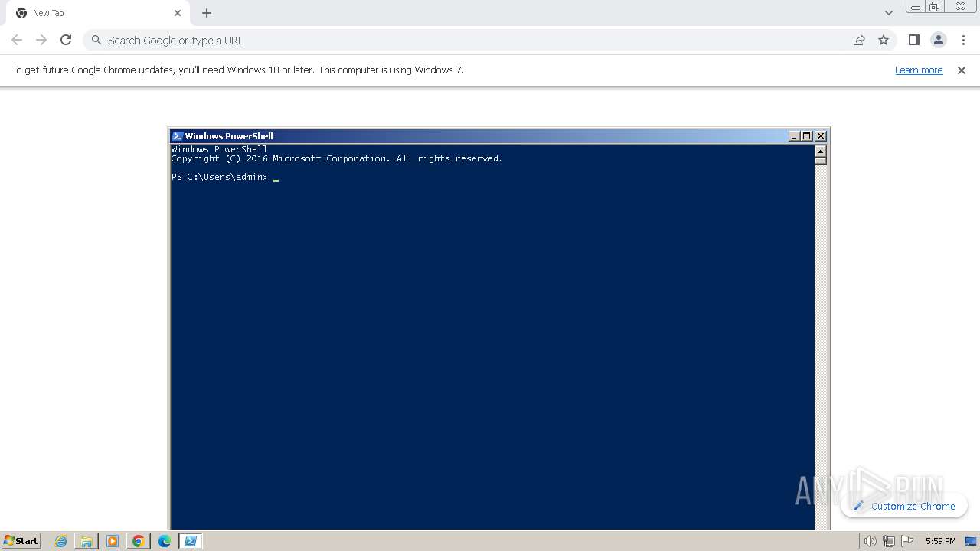This screenshot has width=980, height=551.
Task: Open Action Center flag tray icon
Action: 906,541
